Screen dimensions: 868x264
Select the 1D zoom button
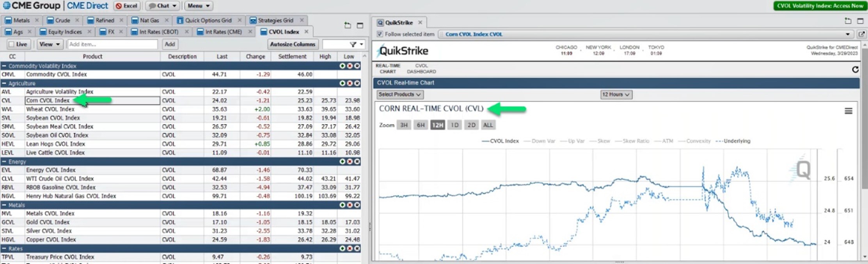click(x=454, y=125)
